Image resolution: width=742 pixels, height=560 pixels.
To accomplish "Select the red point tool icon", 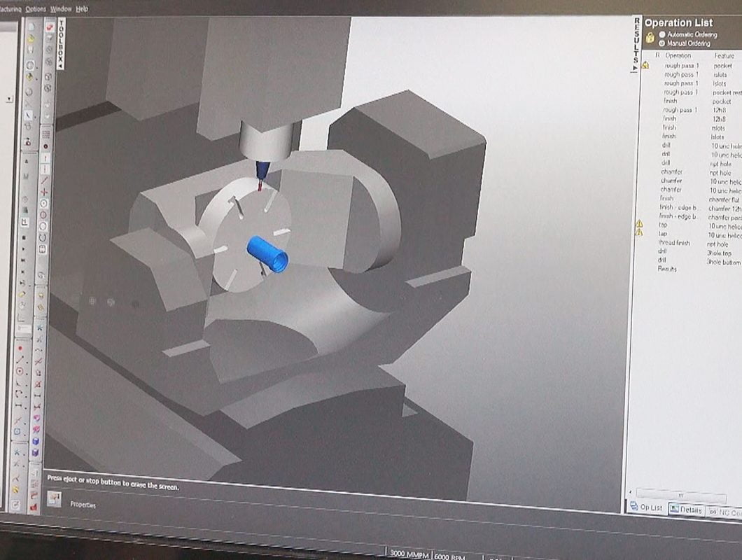I will tap(20, 348).
